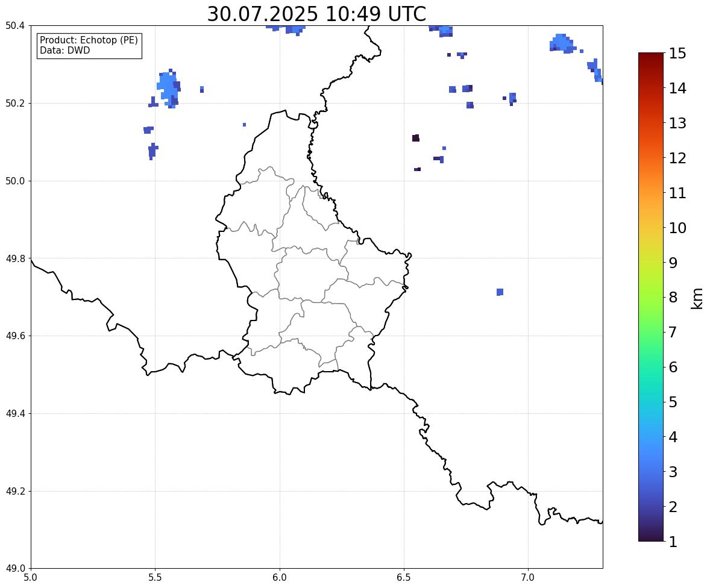This screenshot has height=588, width=710.
Task: Click colorbar tick label "13"
Action: pos(677,123)
